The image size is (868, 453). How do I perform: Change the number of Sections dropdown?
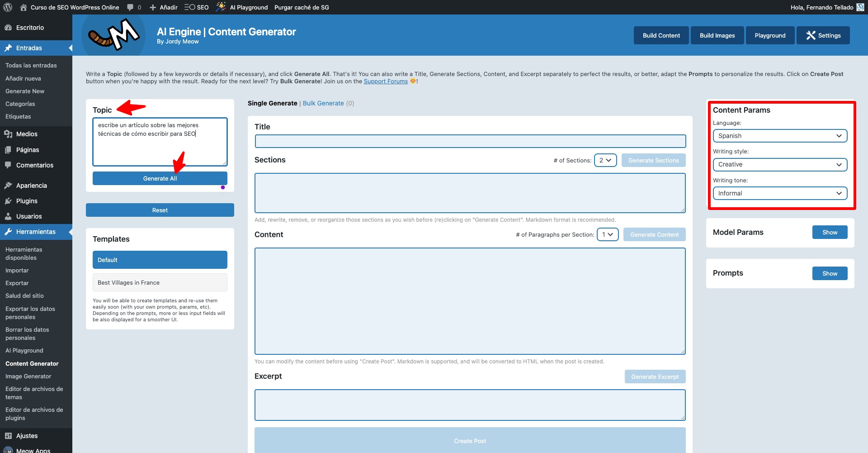[x=605, y=160]
